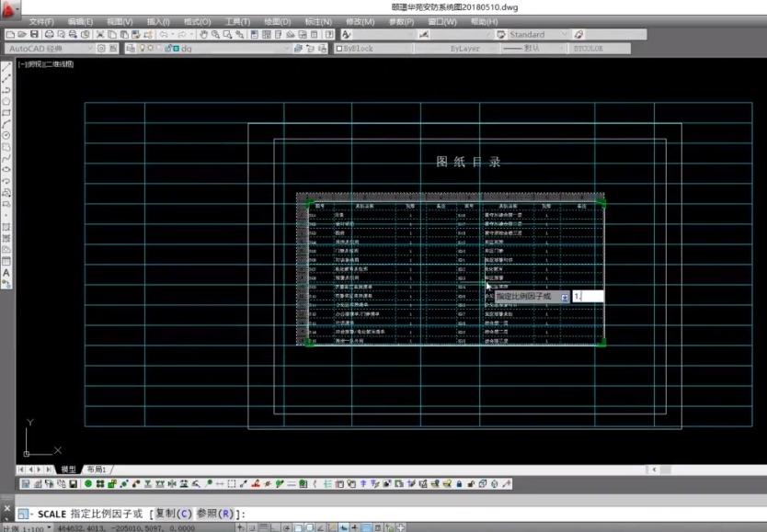Open the 标注(N) menu
Viewport: 767px width, 532px height.
318,21
